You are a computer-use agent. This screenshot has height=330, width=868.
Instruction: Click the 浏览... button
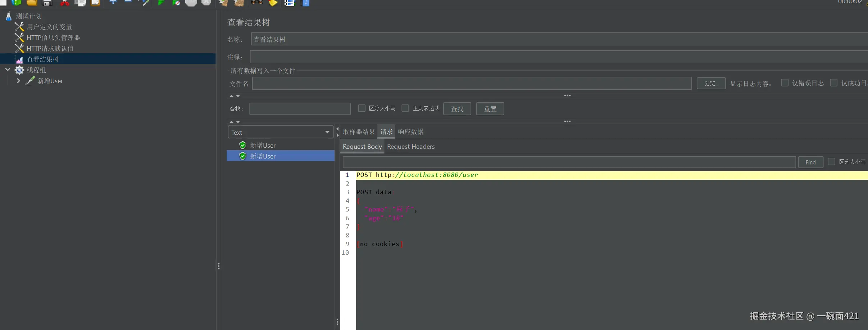coord(711,83)
